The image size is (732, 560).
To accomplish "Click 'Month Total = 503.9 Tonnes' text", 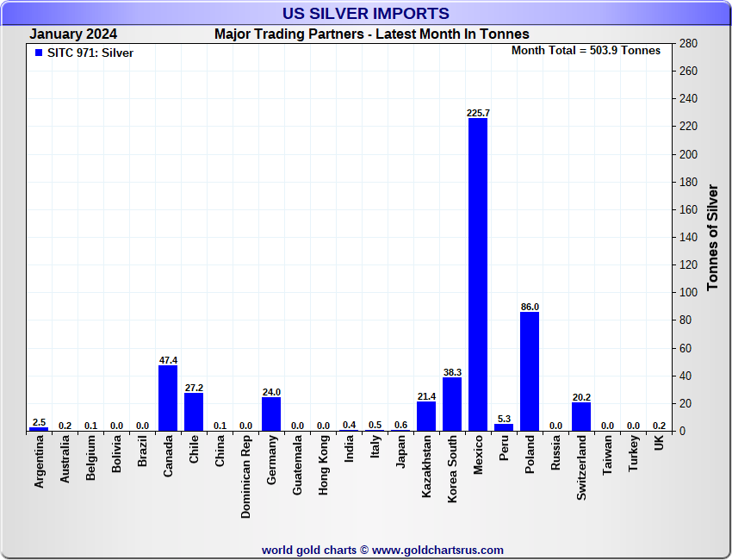I will (586, 51).
